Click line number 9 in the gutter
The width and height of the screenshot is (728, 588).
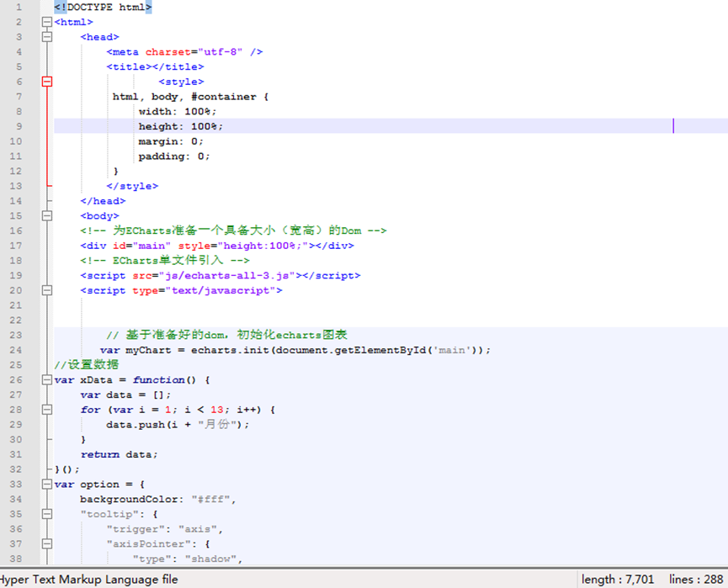point(19,126)
